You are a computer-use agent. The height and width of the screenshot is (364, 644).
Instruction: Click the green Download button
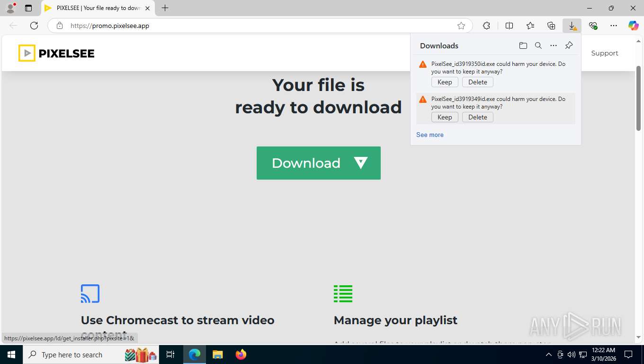click(319, 163)
